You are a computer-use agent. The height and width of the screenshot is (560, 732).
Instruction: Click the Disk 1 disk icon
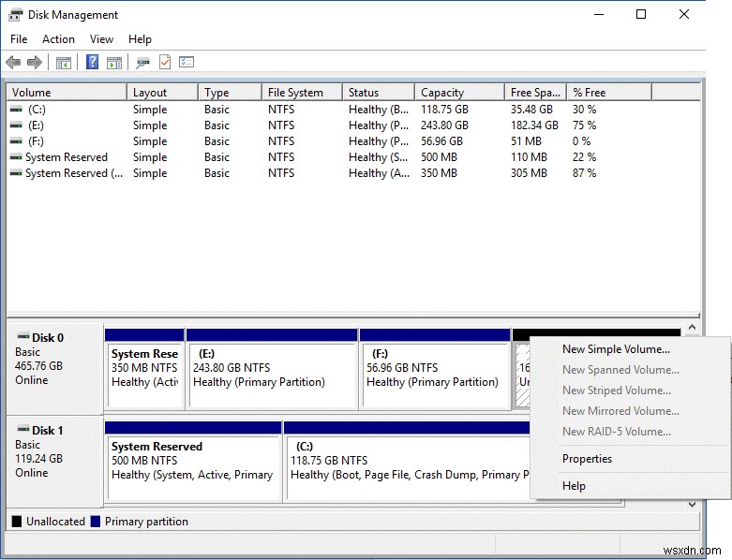(23, 429)
